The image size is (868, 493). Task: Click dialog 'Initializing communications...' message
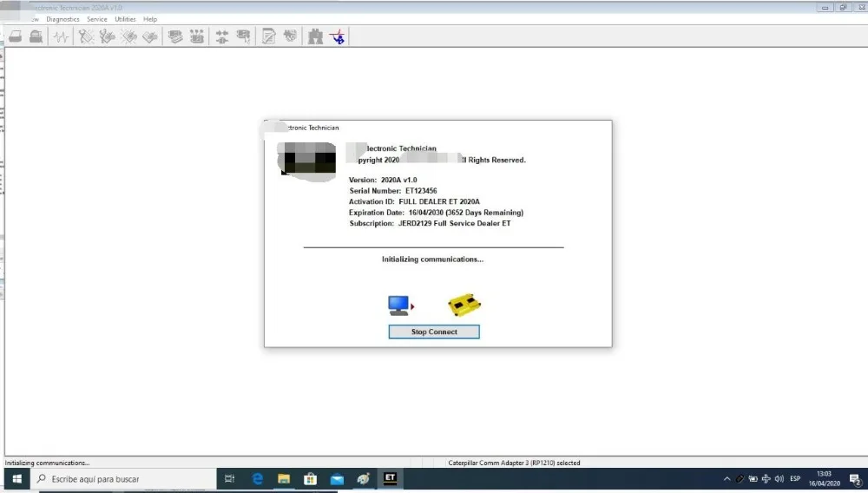pos(432,259)
